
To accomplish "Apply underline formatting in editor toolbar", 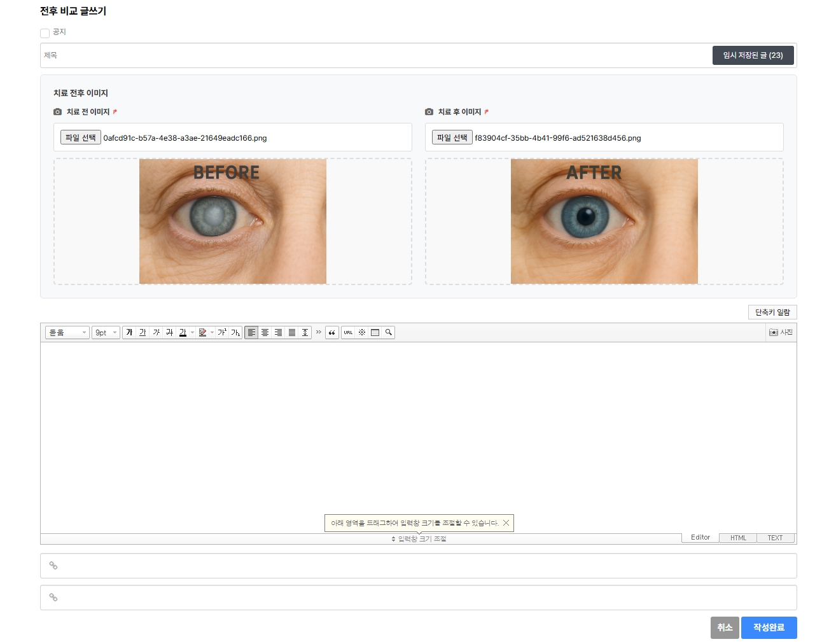I will 143,332.
